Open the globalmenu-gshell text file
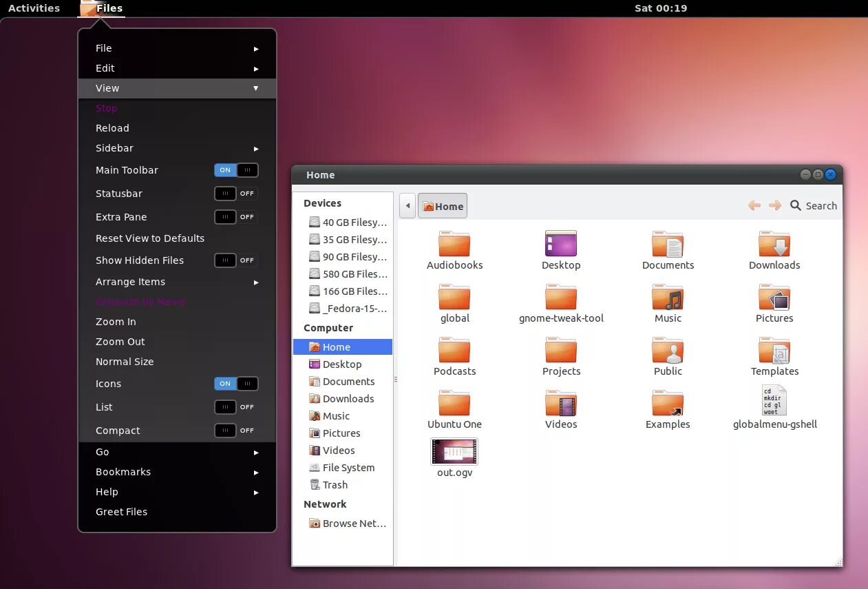 point(774,400)
